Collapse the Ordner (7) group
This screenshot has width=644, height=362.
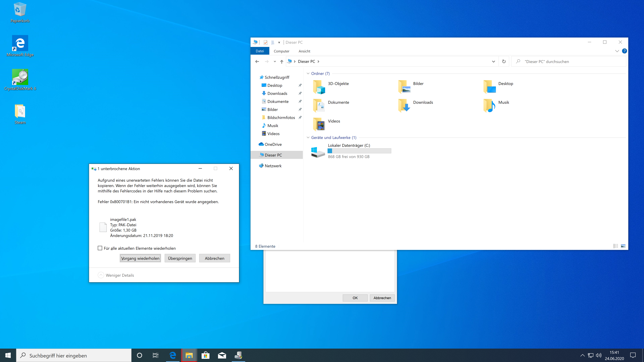click(x=308, y=73)
